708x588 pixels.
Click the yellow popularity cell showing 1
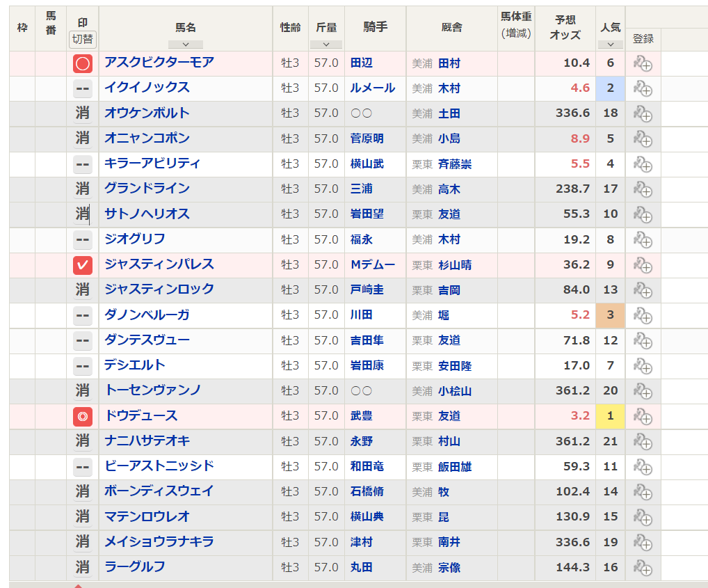coord(610,416)
